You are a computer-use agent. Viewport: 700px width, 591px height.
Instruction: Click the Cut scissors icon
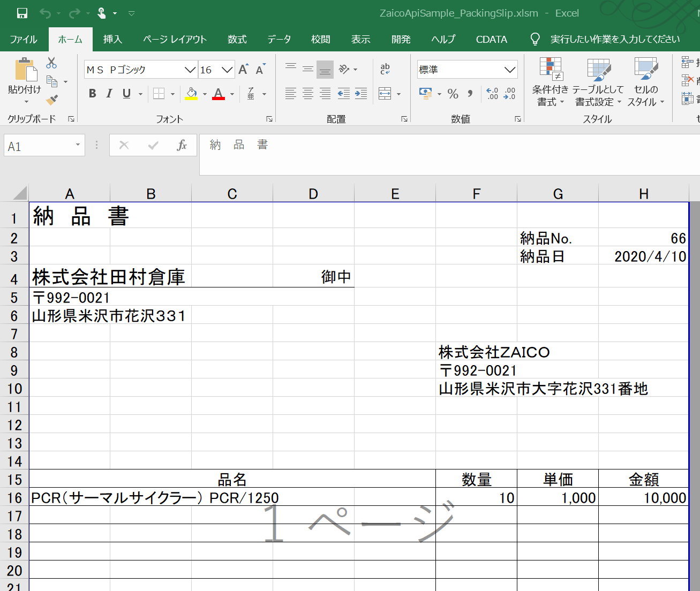tap(51, 63)
